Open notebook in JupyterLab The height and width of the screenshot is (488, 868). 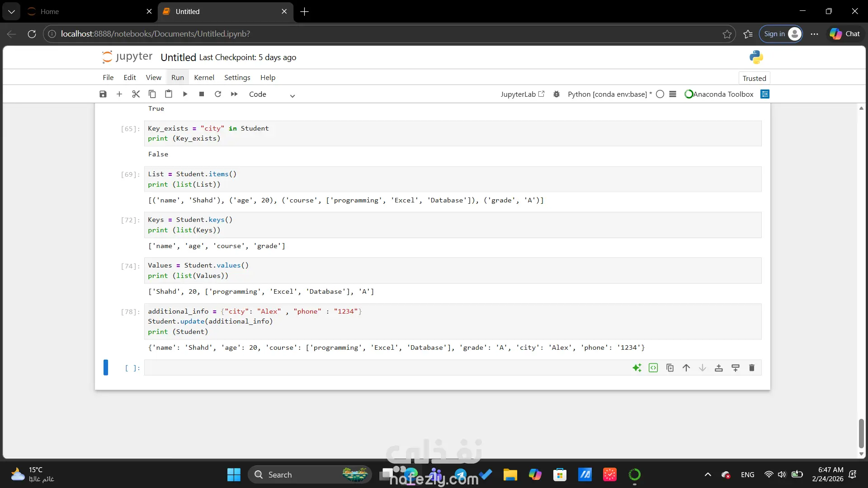522,94
